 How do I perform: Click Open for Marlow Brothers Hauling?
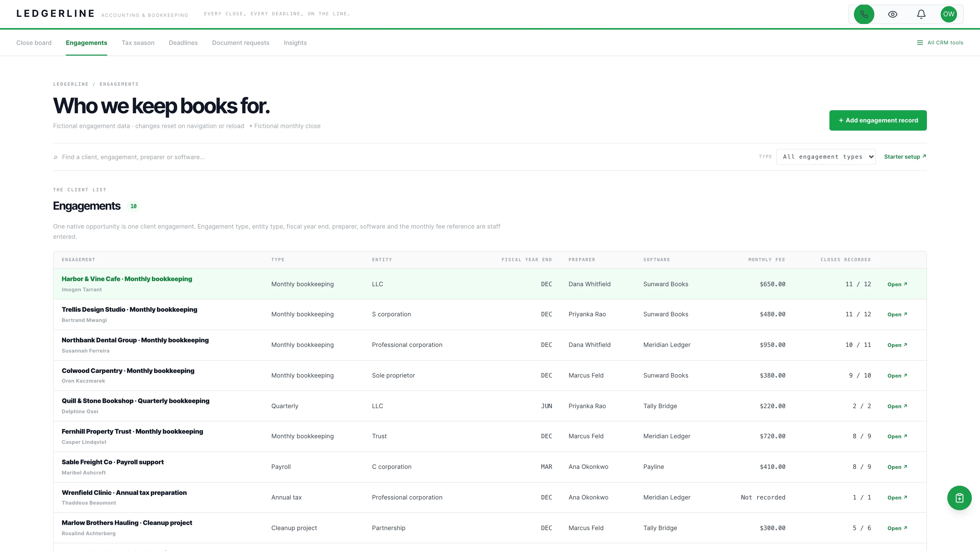click(x=897, y=529)
